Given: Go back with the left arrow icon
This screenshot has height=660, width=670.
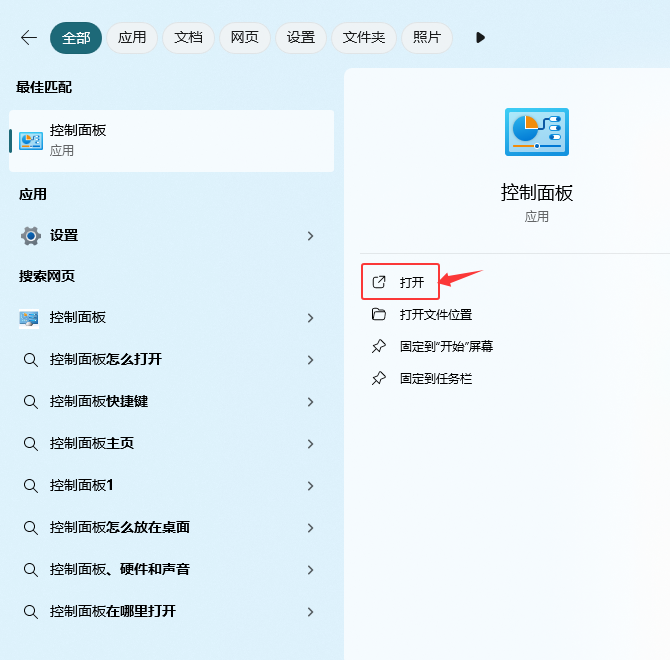Looking at the screenshot, I should (x=29, y=38).
